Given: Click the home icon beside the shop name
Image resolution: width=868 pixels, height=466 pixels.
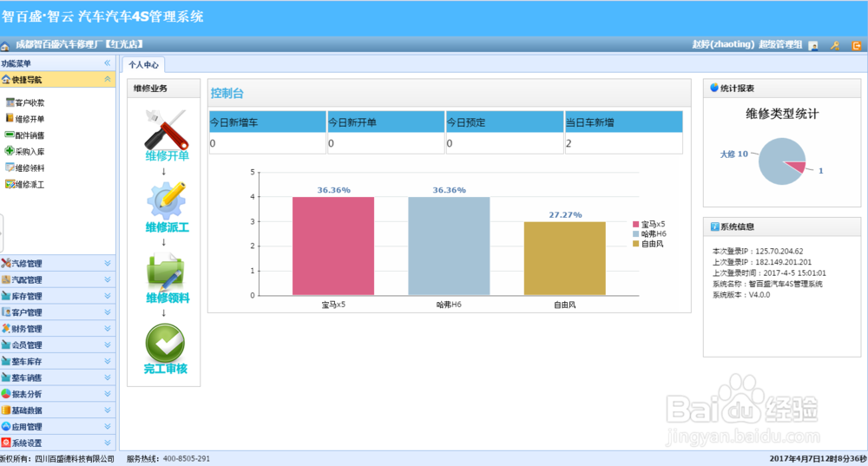Looking at the screenshot, I should pyautogui.click(x=5, y=46).
